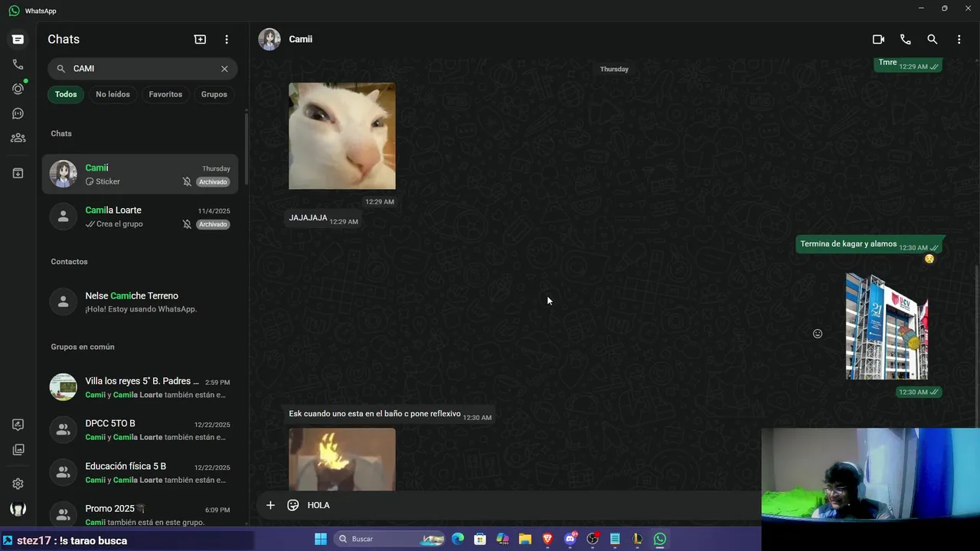Viewport: 980px width, 551px height.
Task: Open the Chats panel three-dot menu
Action: pyautogui.click(x=227, y=39)
